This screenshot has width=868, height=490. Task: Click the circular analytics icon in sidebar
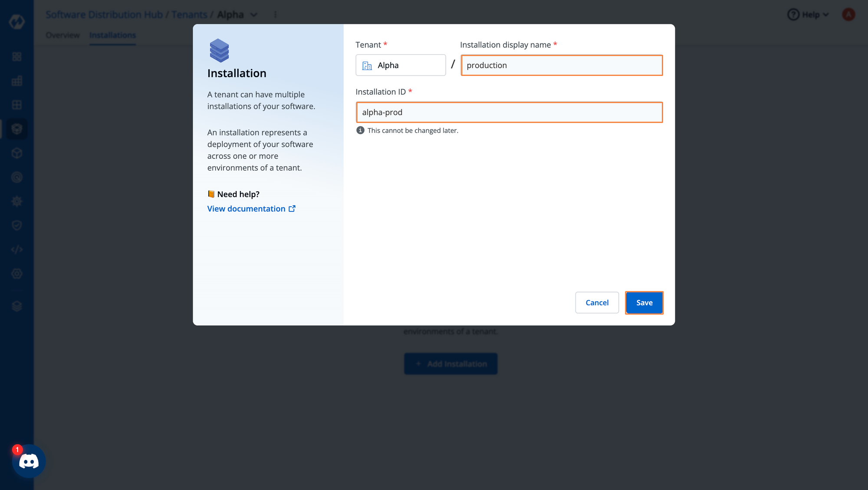point(16,177)
